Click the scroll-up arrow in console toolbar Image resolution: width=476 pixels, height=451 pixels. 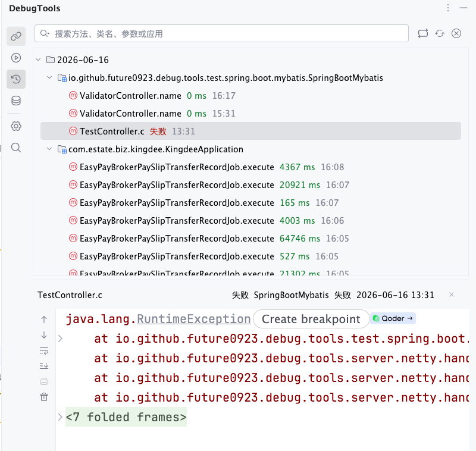44,320
